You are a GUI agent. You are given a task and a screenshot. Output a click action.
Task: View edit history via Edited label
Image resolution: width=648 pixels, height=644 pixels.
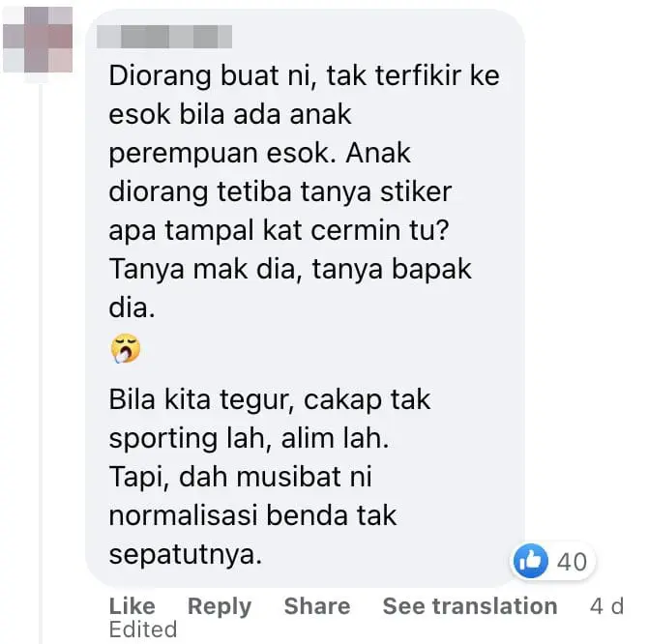tap(143, 629)
